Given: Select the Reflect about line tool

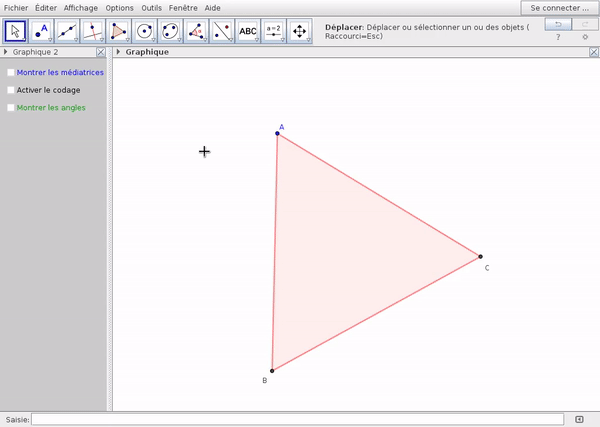Looking at the screenshot, I should coord(222,31).
